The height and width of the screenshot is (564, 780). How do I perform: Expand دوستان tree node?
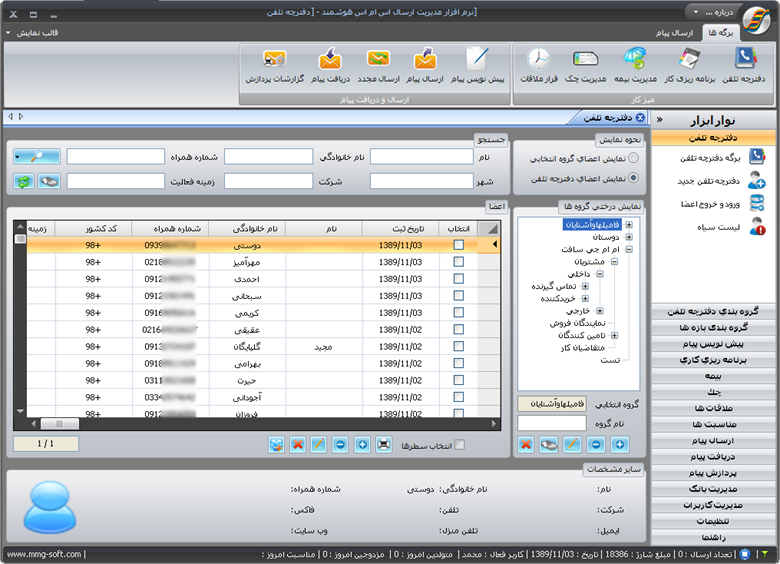[x=629, y=237]
